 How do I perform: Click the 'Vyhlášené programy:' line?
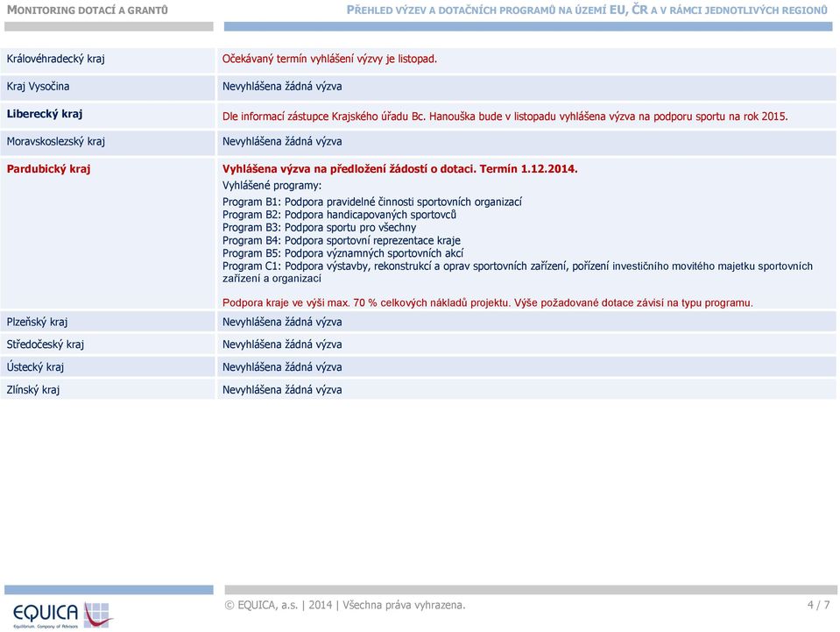tap(272, 186)
